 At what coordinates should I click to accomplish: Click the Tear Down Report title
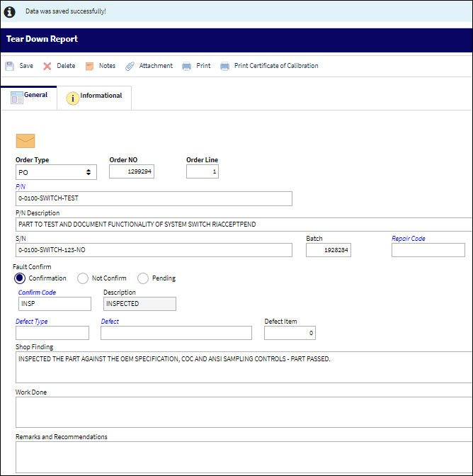[x=42, y=39]
